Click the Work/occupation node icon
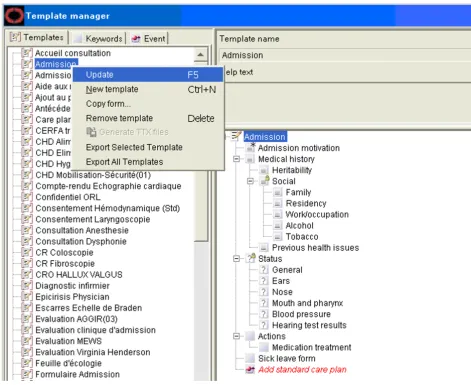The height and width of the screenshot is (385, 471). click(x=278, y=214)
